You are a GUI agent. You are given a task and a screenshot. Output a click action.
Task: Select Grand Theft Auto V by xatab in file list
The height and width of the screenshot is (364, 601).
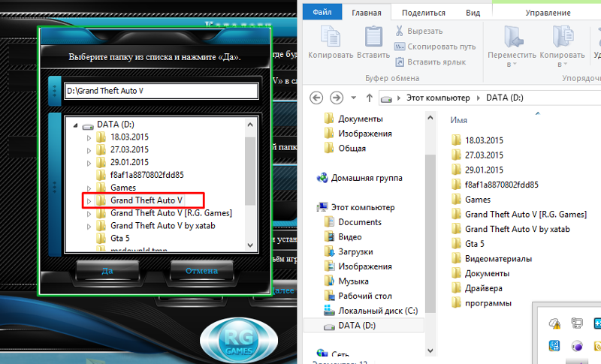tap(511, 229)
